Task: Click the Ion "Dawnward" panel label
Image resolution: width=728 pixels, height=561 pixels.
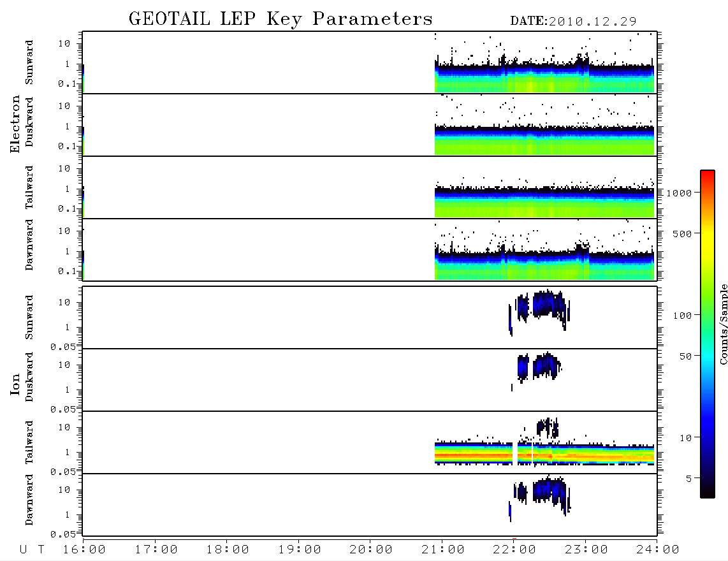Action: [x=29, y=500]
